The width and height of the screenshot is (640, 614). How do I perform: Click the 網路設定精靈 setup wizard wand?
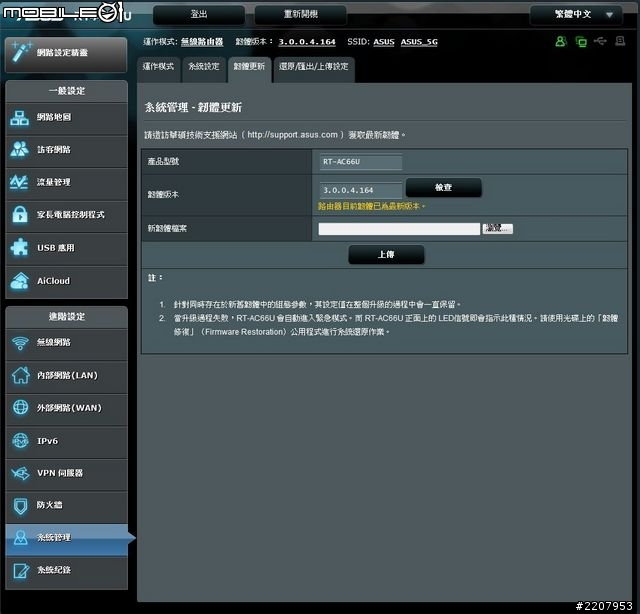point(21,53)
